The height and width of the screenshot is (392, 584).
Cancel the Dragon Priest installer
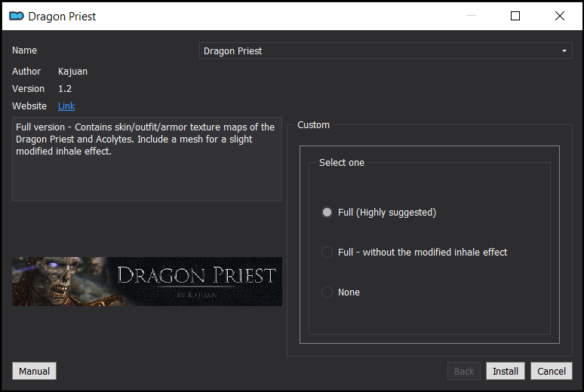click(552, 371)
